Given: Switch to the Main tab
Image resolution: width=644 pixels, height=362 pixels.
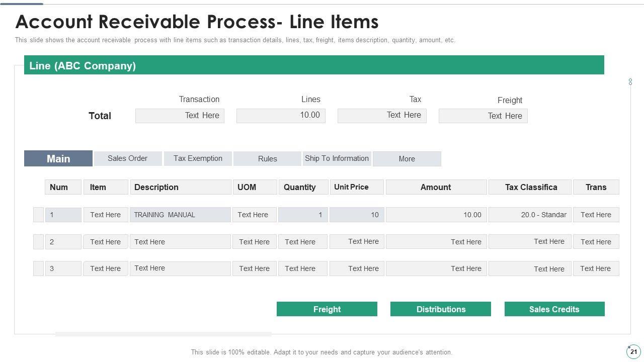Looking at the screenshot, I should coord(58,158).
